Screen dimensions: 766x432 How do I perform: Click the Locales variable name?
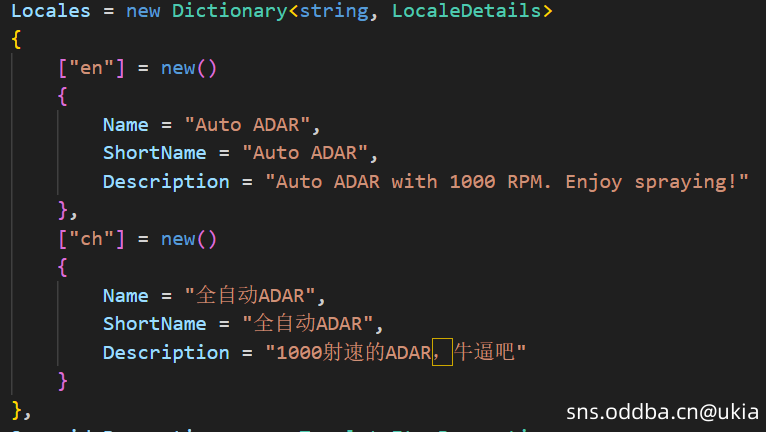(x=50, y=12)
